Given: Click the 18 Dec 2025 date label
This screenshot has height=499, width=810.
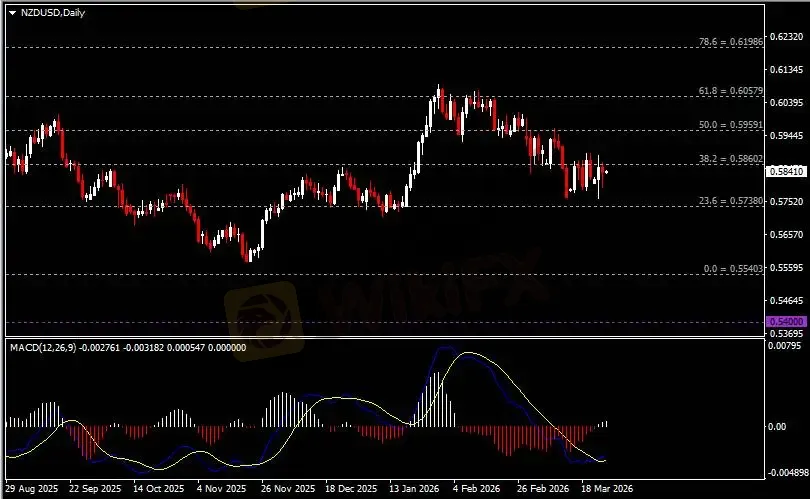Looking at the screenshot, I should pos(351,488).
